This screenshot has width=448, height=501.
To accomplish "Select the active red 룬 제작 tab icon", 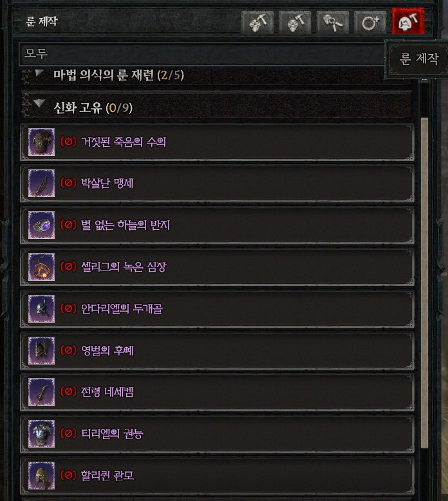I will click(407, 21).
